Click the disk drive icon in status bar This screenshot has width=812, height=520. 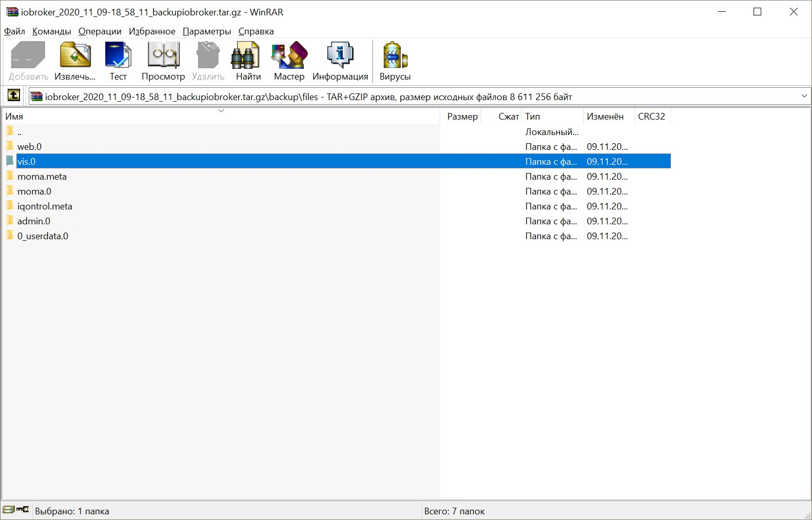(x=8, y=510)
